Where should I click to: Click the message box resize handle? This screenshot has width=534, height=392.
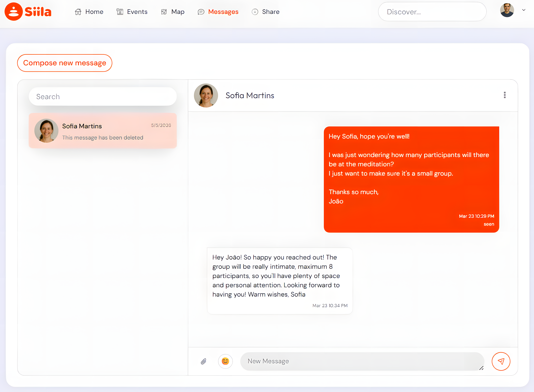(x=481, y=368)
